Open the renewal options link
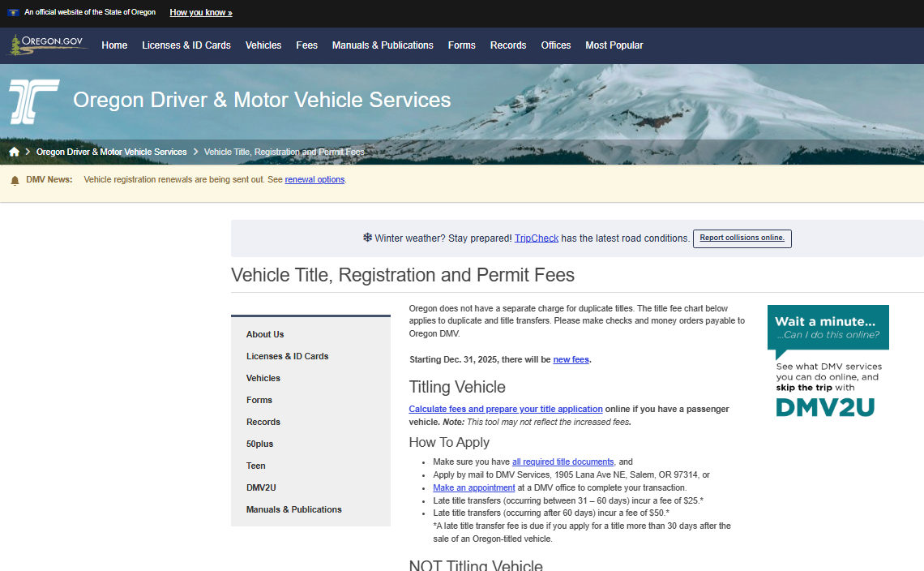924x571 pixels. 314,179
